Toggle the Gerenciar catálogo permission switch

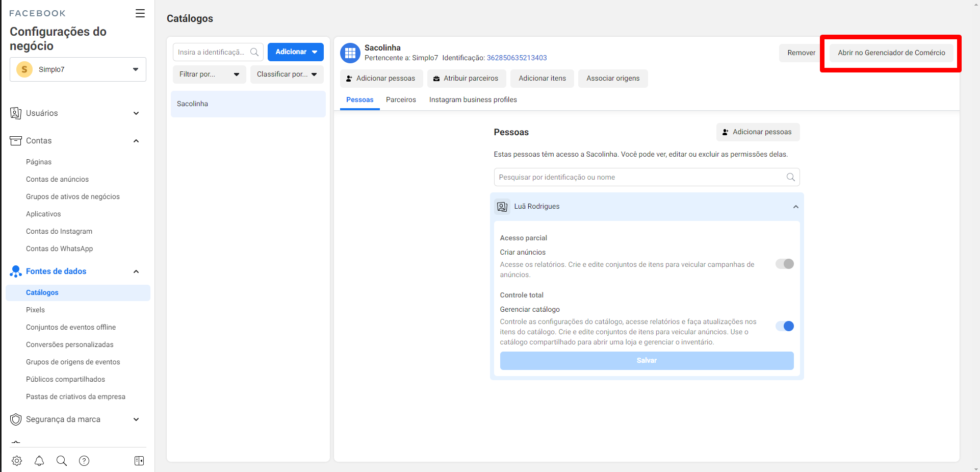[x=785, y=326]
